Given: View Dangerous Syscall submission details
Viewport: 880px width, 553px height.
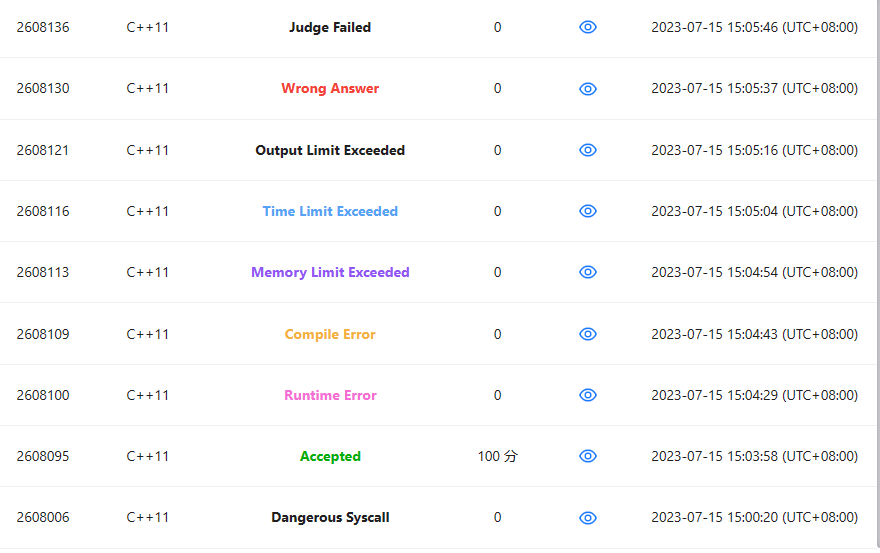Looking at the screenshot, I should [x=588, y=518].
